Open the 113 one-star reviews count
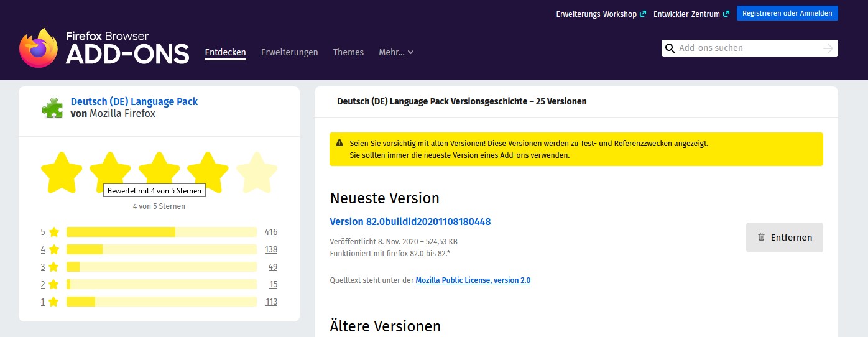 tap(270, 302)
